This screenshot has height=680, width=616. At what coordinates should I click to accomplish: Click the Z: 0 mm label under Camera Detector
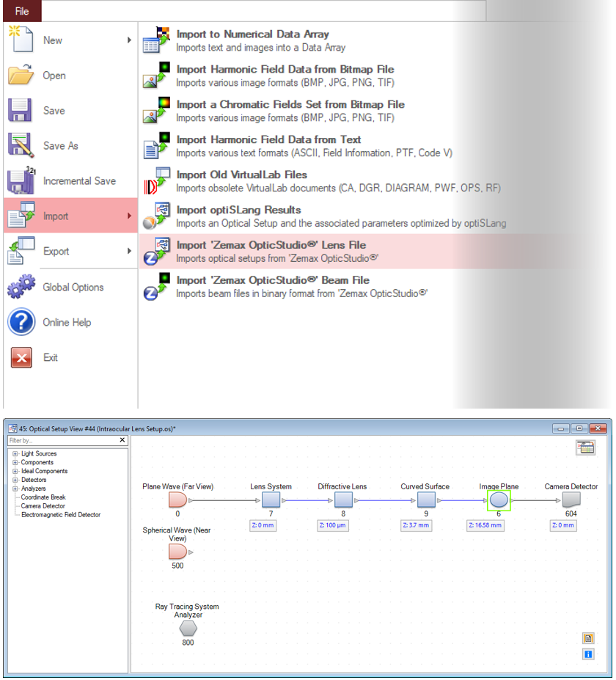(x=563, y=525)
